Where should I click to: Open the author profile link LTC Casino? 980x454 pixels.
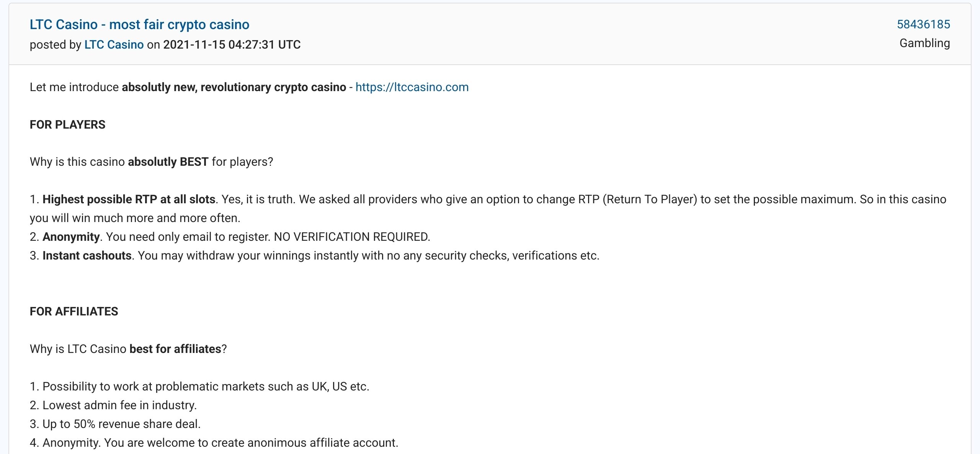[x=114, y=44]
